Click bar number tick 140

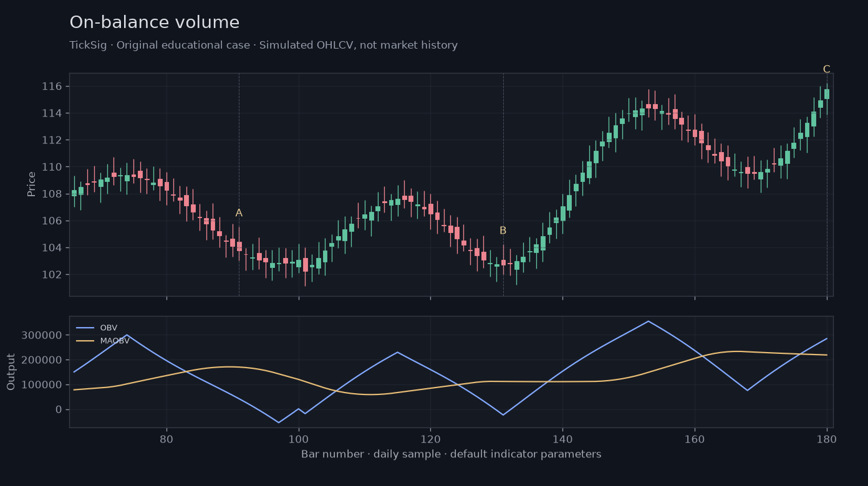562,438
